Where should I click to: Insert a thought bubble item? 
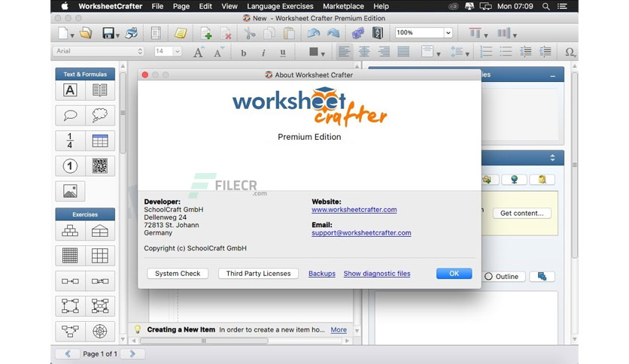coord(100,116)
